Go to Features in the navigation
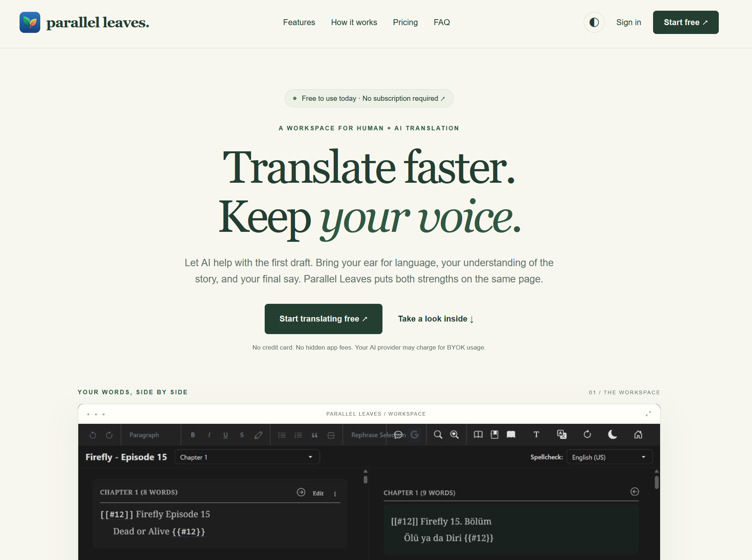 tap(299, 23)
